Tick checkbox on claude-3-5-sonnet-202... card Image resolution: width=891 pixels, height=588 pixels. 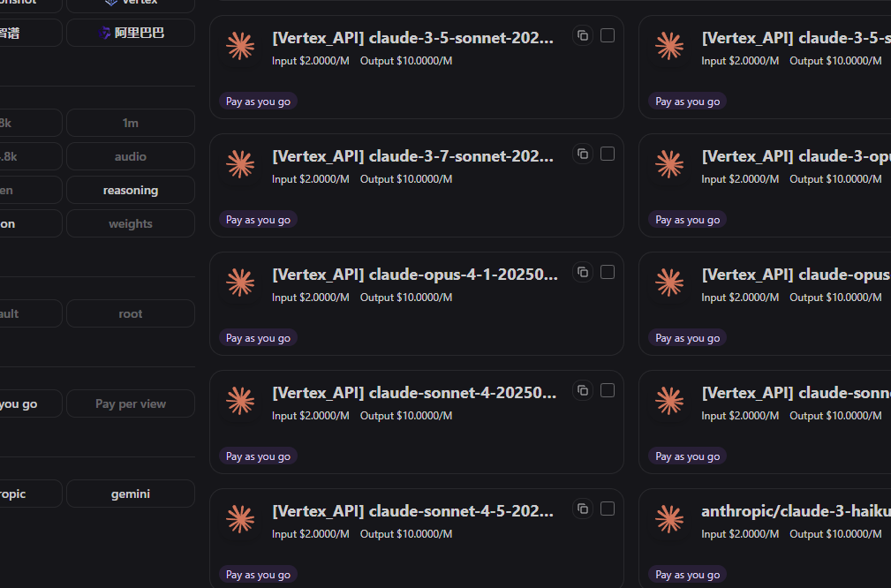[x=608, y=35]
